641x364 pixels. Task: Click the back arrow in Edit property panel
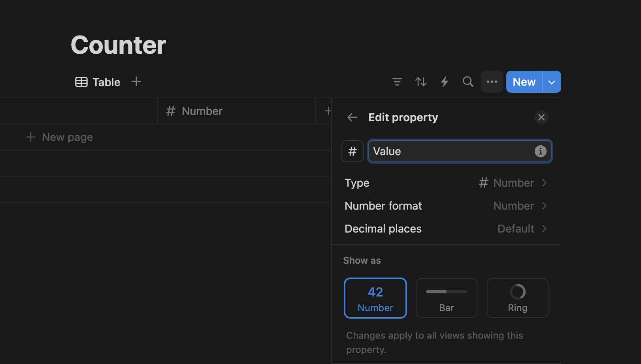pos(352,117)
